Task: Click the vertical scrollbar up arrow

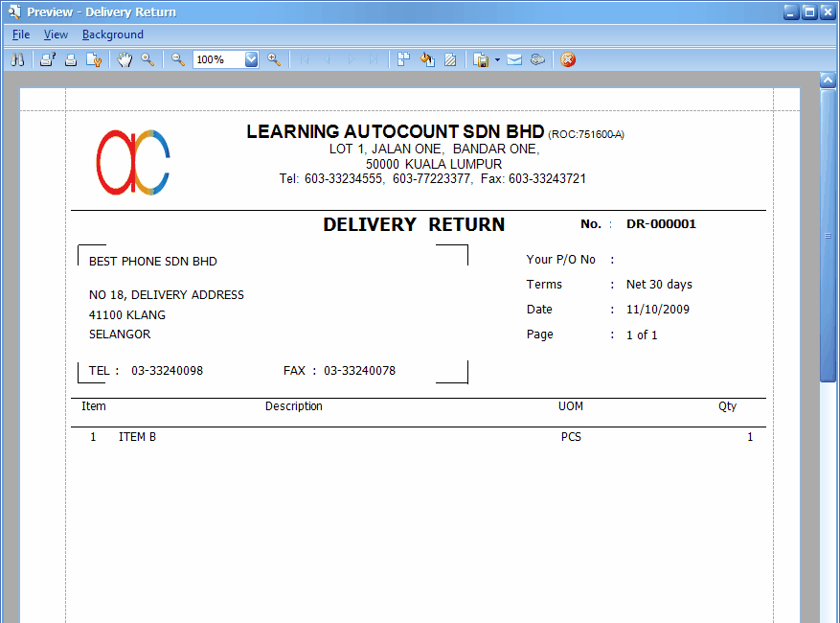Action: click(x=828, y=81)
